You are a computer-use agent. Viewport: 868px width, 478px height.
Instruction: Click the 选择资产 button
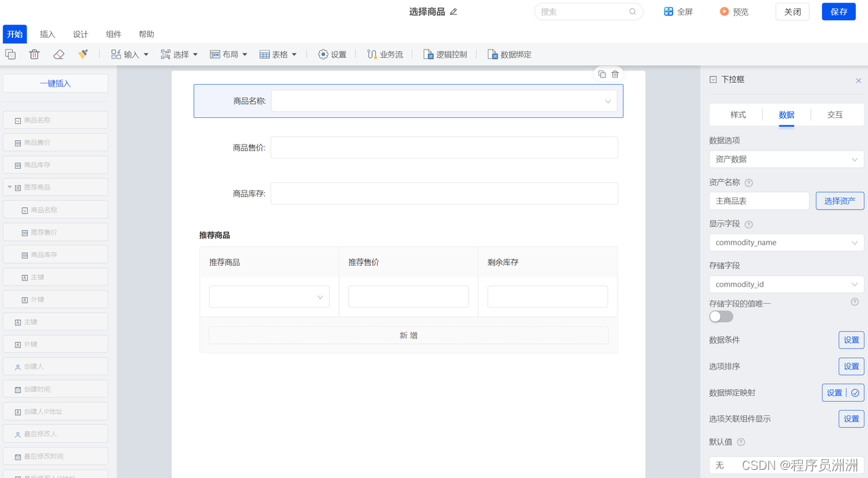point(840,201)
